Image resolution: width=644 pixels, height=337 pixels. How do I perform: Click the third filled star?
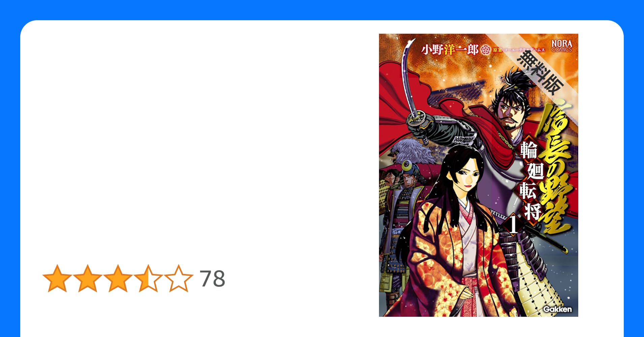click(118, 278)
